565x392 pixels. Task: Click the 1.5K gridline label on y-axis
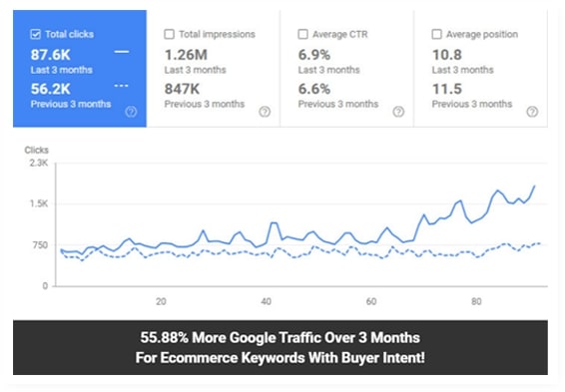click(39, 203)
